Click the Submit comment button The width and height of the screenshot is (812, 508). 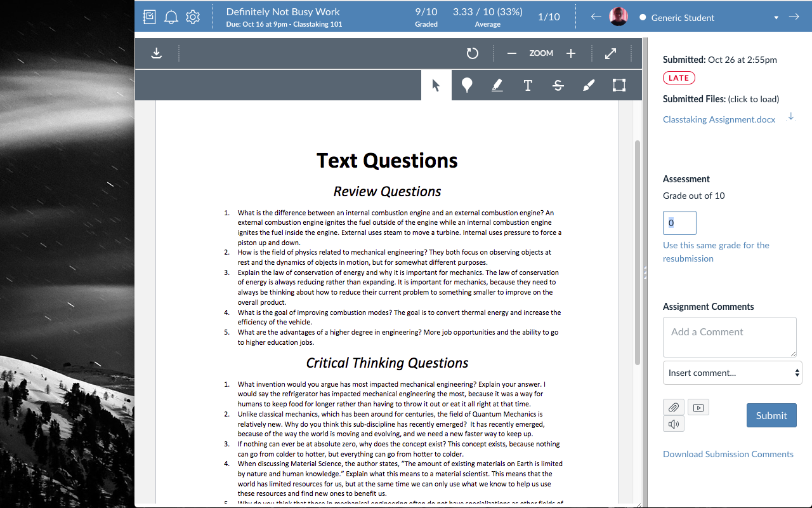771,415
